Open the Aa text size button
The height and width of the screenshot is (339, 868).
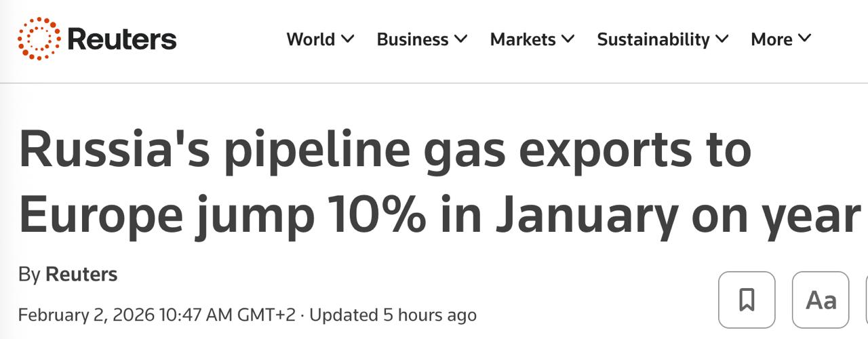point(821,299)
